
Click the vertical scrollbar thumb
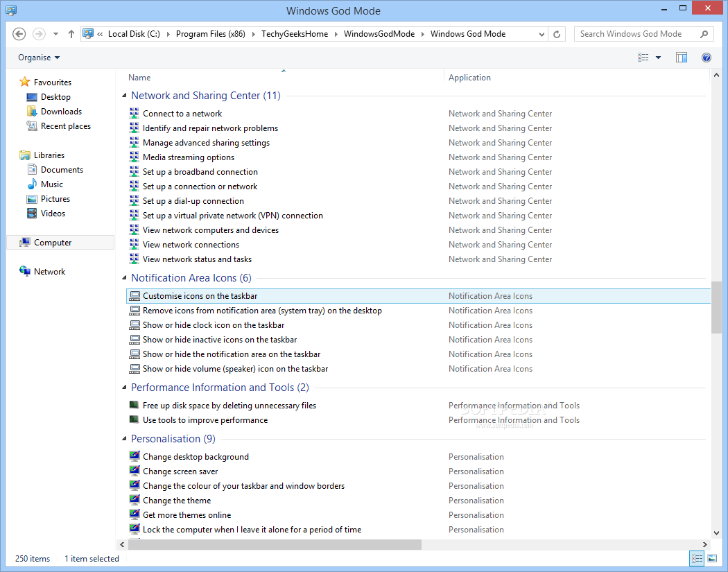[716, 307]
